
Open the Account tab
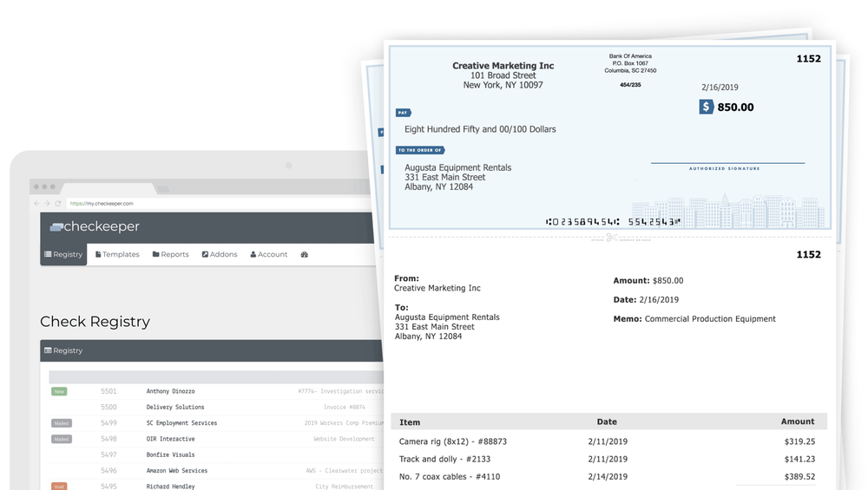(x=269, y=254)
